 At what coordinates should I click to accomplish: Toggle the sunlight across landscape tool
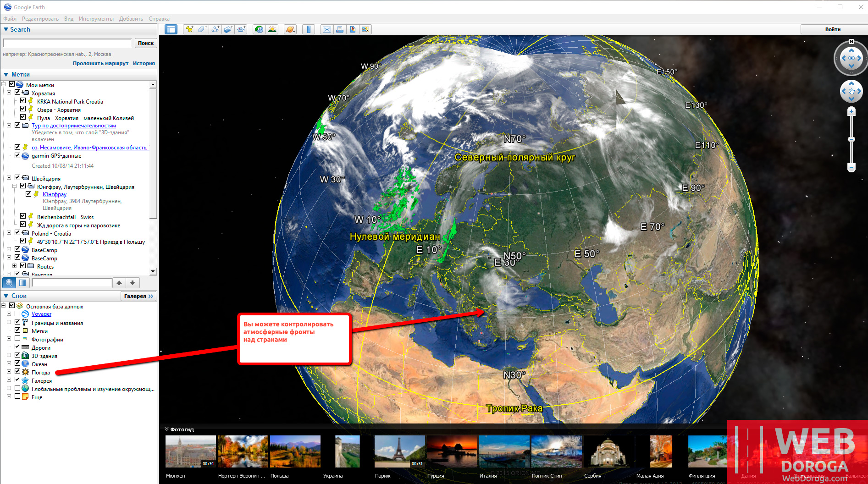pyautogui.click(x=272, y=29)
